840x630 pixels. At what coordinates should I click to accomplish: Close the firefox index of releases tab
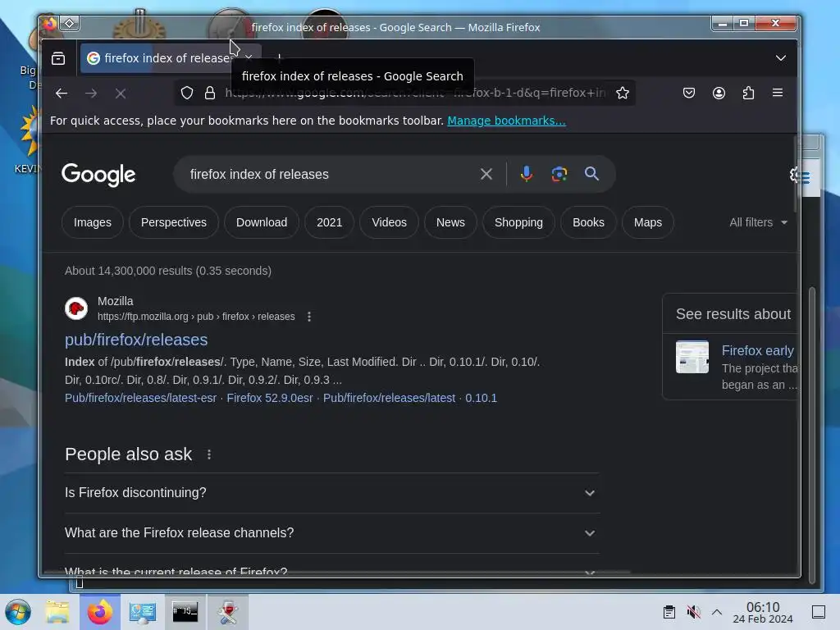(249, 57)
